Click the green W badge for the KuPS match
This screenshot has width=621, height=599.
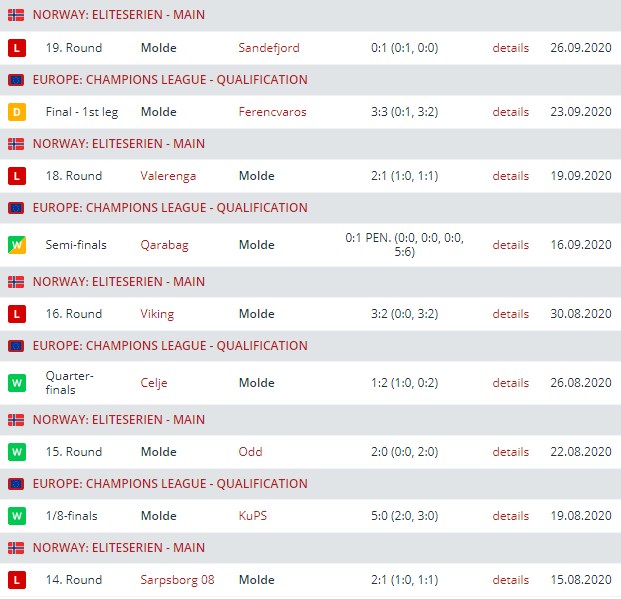point(16,516)
